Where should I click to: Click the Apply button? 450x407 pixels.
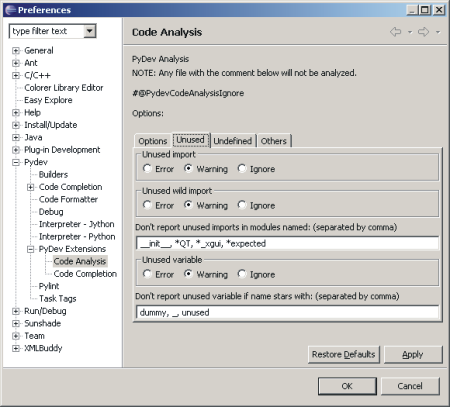[x=413, y=354]
